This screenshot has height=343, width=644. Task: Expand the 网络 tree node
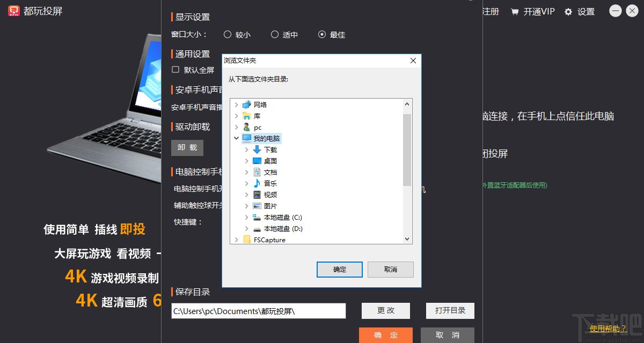coord(237,105)
